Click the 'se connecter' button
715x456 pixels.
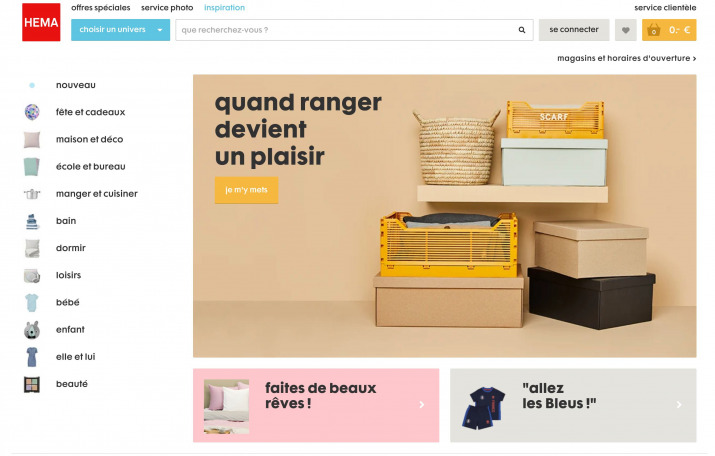point(574,30)
